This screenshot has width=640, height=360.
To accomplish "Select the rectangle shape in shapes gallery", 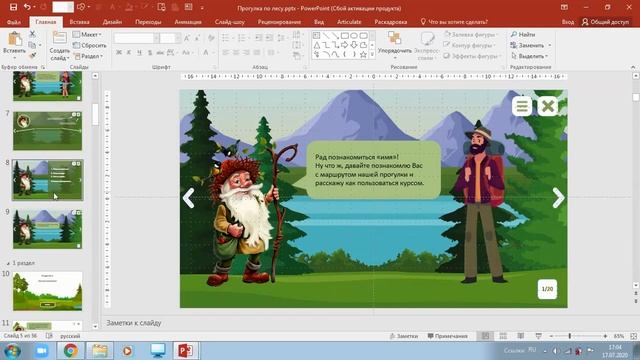I will (344, 36).
